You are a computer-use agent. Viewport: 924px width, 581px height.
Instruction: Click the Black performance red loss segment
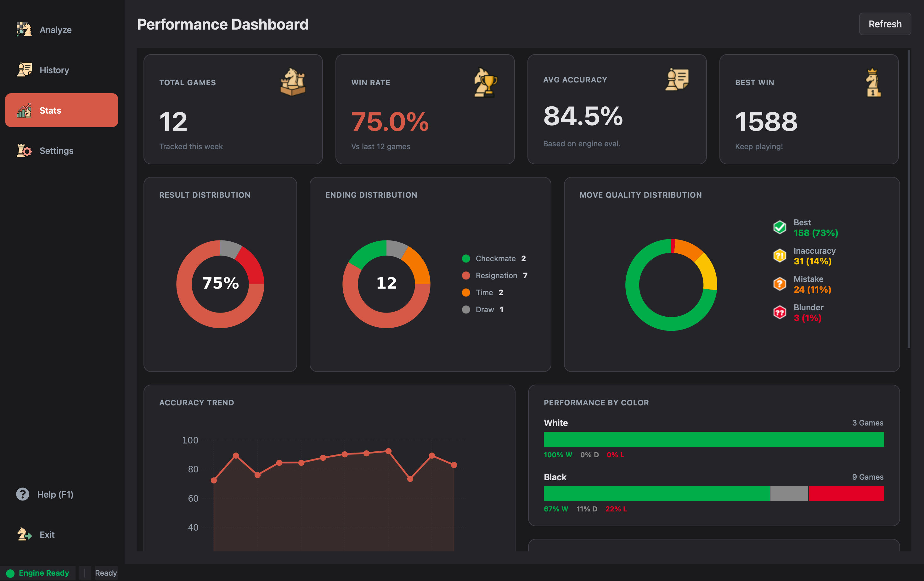pos(846,494)
